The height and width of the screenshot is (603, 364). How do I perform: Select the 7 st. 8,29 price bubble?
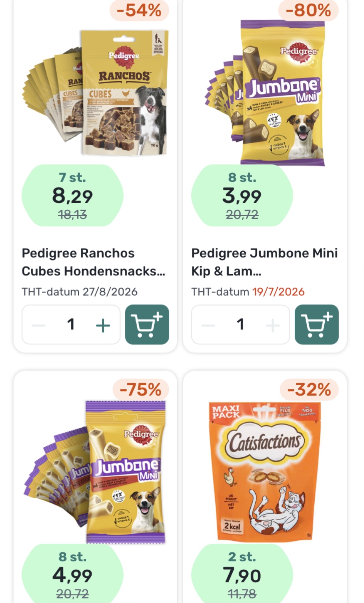point(73,195)
